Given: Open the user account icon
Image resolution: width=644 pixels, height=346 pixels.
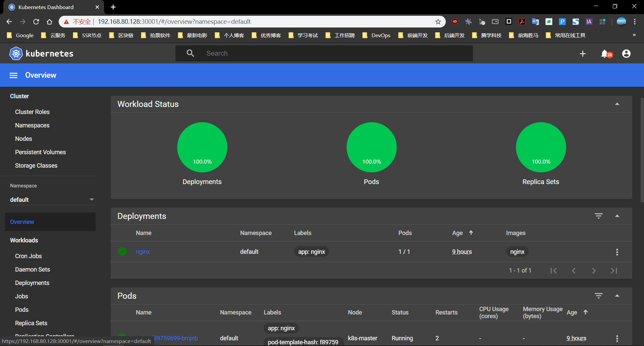Looking at the screenshot, I should [626, 54].
